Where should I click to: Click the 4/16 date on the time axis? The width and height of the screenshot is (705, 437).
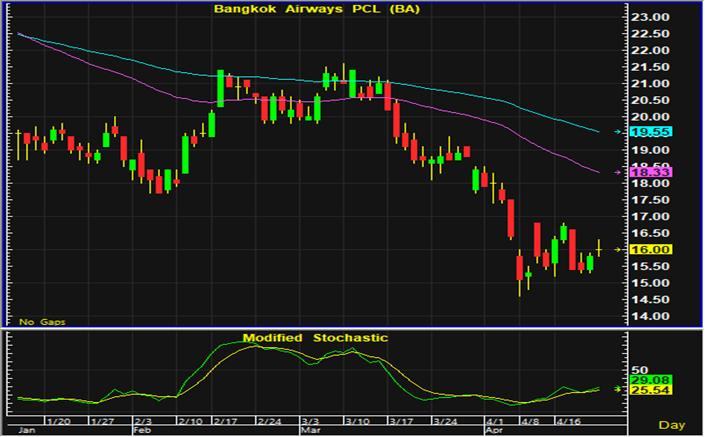point(569,421)
